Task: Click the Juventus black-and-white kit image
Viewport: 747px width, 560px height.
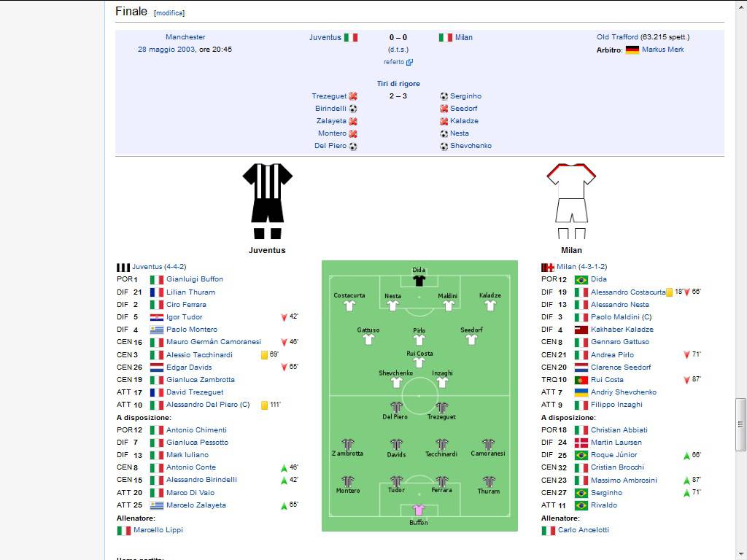Action: [x=267, y=201]
